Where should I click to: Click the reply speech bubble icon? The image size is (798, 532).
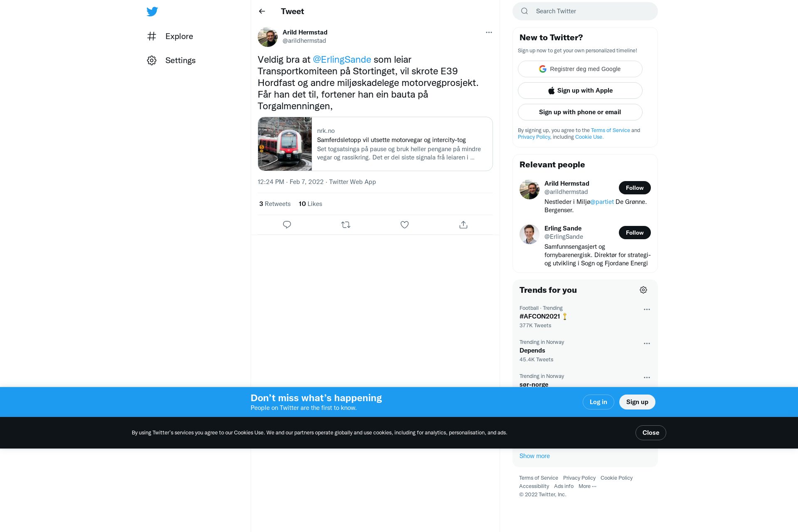click(x=287, y=225)
